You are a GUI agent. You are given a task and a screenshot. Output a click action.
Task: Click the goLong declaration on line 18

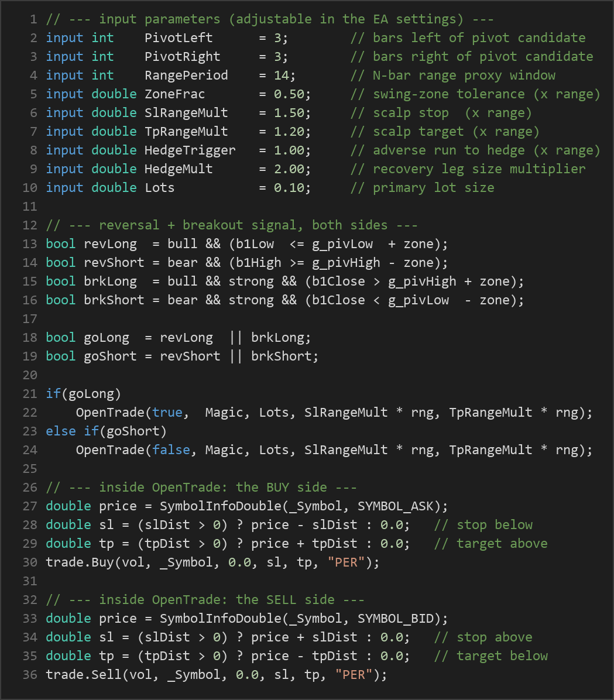coord(107,338)
